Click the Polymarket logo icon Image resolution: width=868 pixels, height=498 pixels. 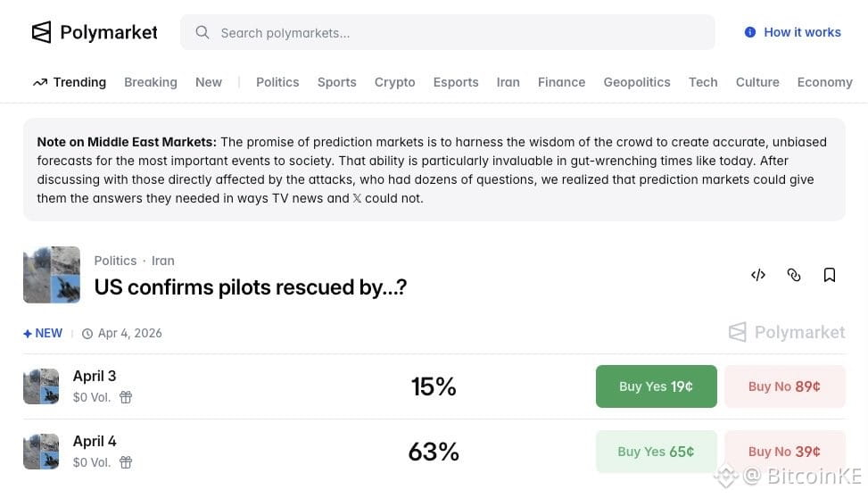(x=42, y=33)
